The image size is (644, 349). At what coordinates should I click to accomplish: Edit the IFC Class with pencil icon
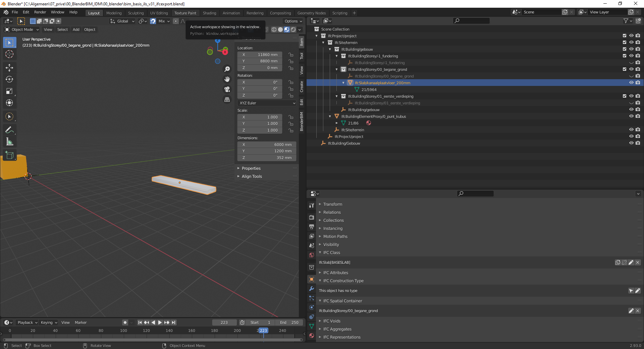tap(631, 262)
